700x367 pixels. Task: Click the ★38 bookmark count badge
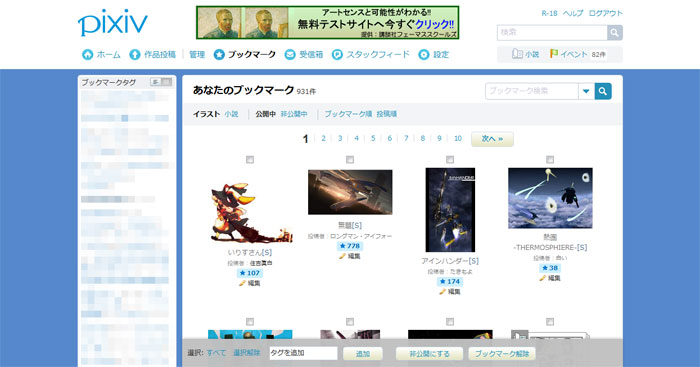pos(550,268)
